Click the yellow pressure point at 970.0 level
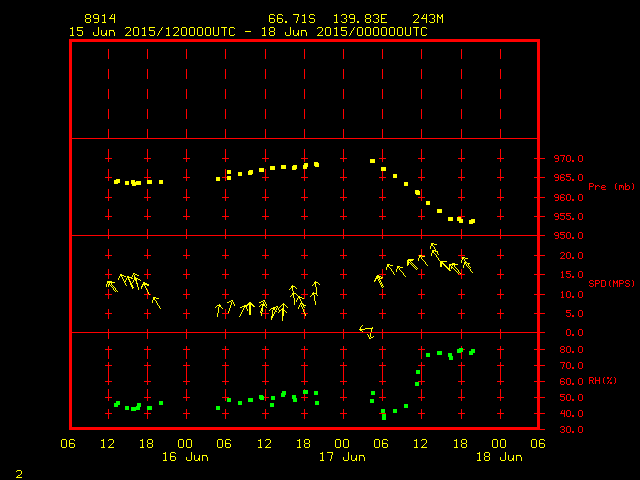 tap(372, 161)
